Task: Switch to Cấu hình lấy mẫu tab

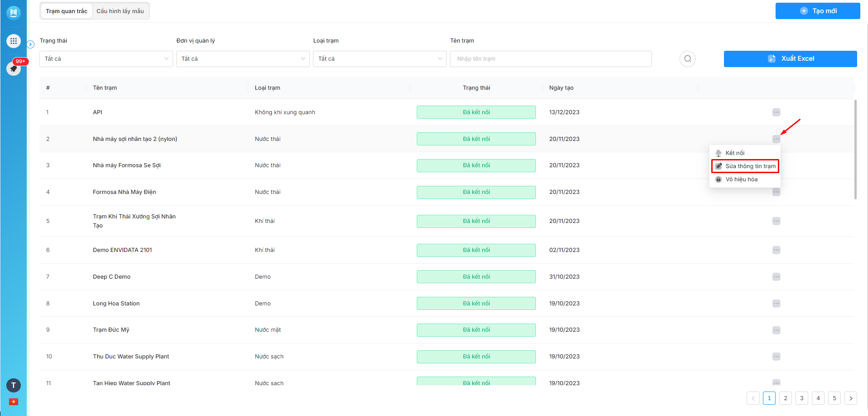Action: pos(120,11)
